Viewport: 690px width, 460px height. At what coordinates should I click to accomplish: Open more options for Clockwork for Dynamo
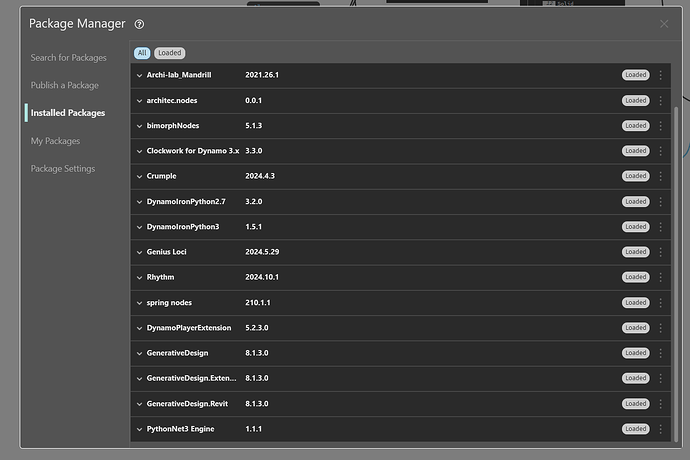[661, 151]
